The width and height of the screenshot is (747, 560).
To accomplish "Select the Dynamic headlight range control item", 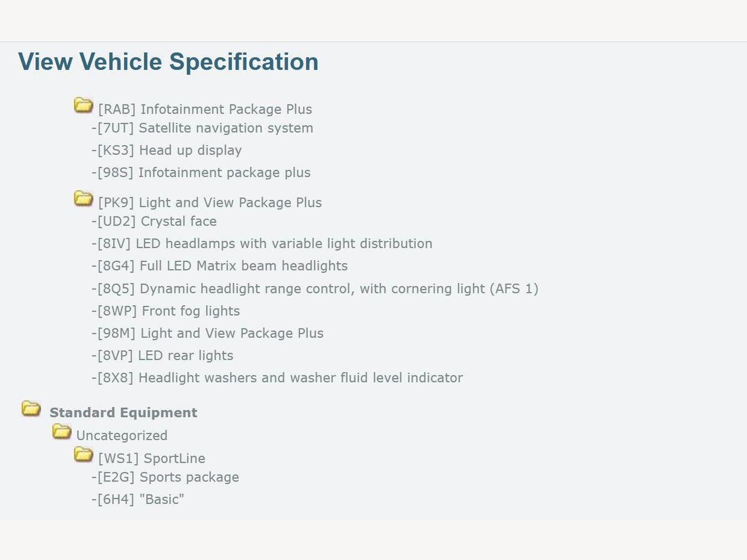I will pyautogui.click(x=315, y=289).
